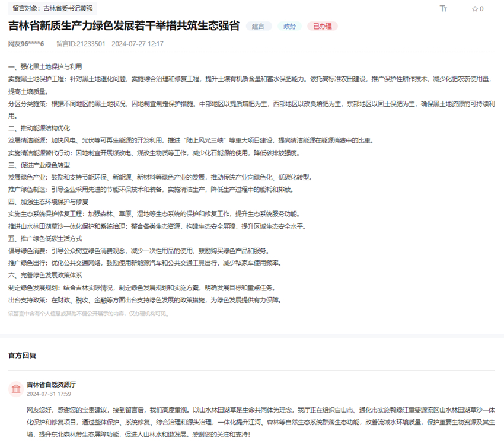504x444 pixels.
Task: Click the 已办理 status badge
Action: coord(323,26)
